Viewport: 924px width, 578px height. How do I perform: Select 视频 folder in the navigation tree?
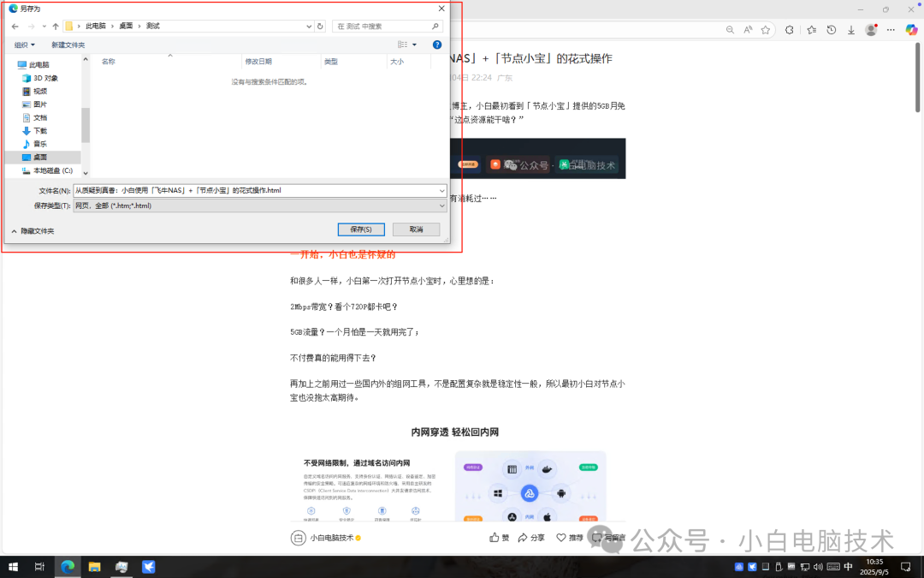(40, 92)
